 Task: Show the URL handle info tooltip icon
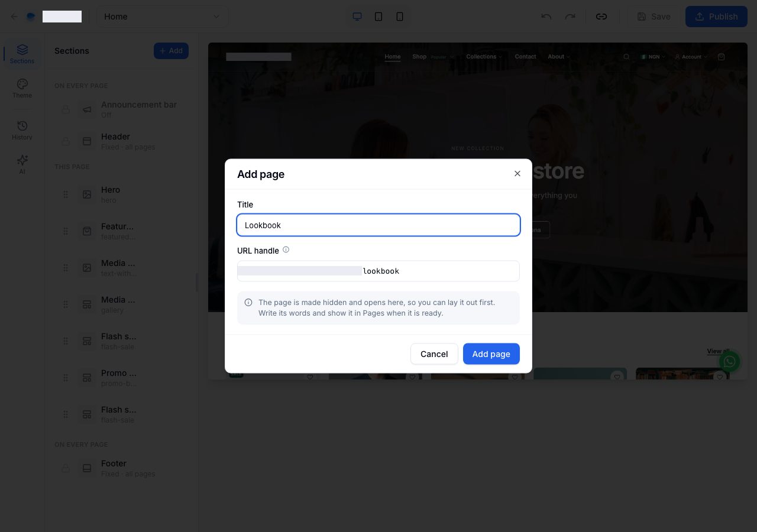286,250
